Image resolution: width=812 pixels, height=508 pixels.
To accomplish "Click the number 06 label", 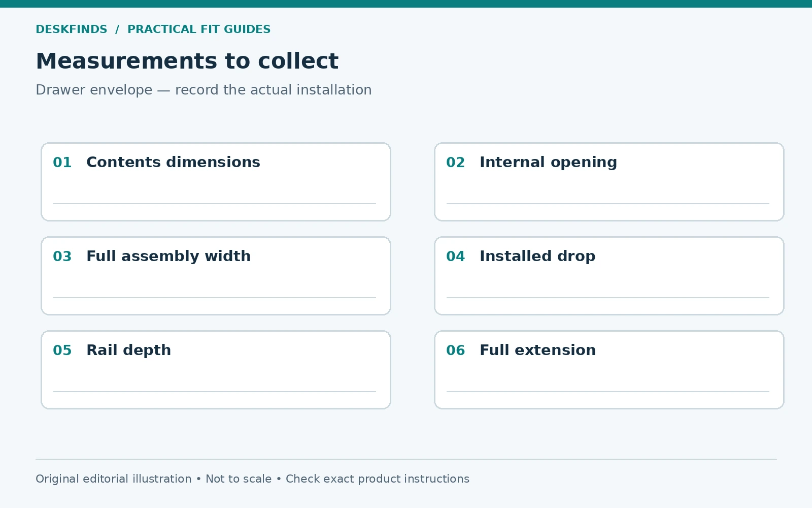I will pyautogui.click(x=456, y=351).
